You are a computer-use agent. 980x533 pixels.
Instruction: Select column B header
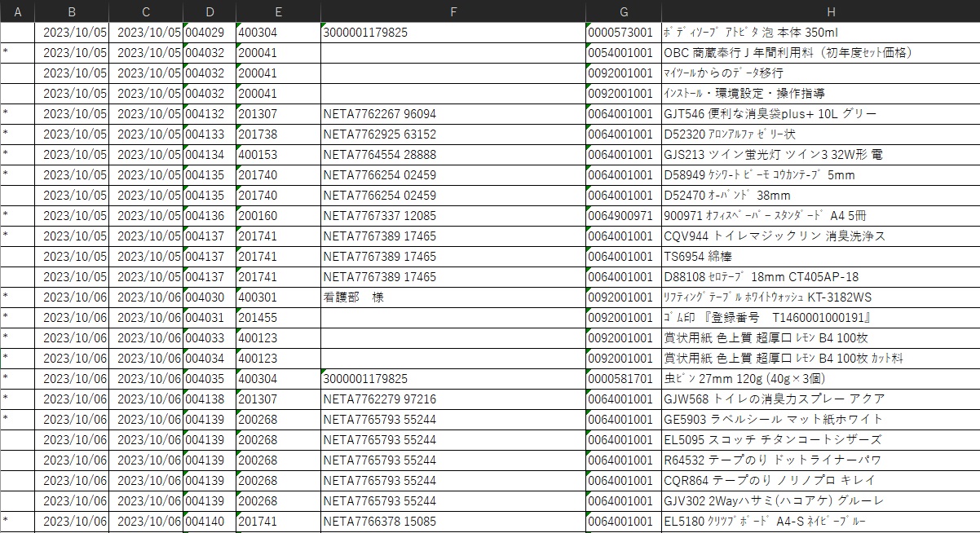click(72, 11)
